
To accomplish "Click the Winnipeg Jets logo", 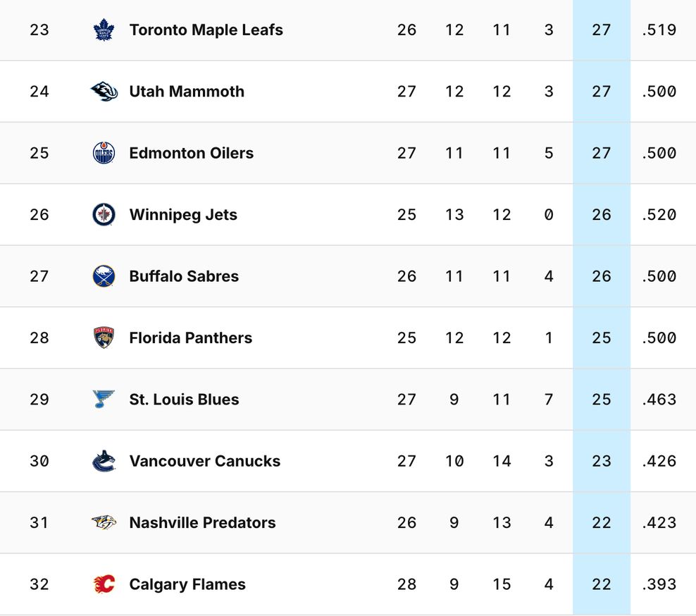I will coord(104,215).
